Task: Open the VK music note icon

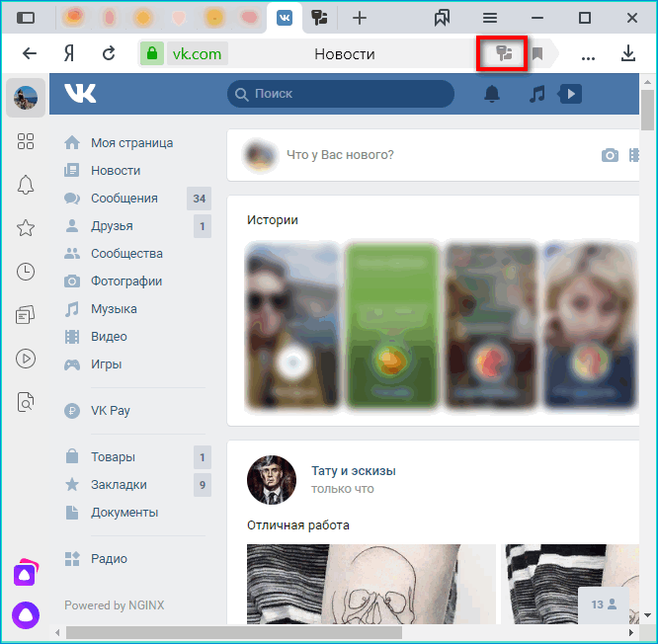Action: pos(536,94)
